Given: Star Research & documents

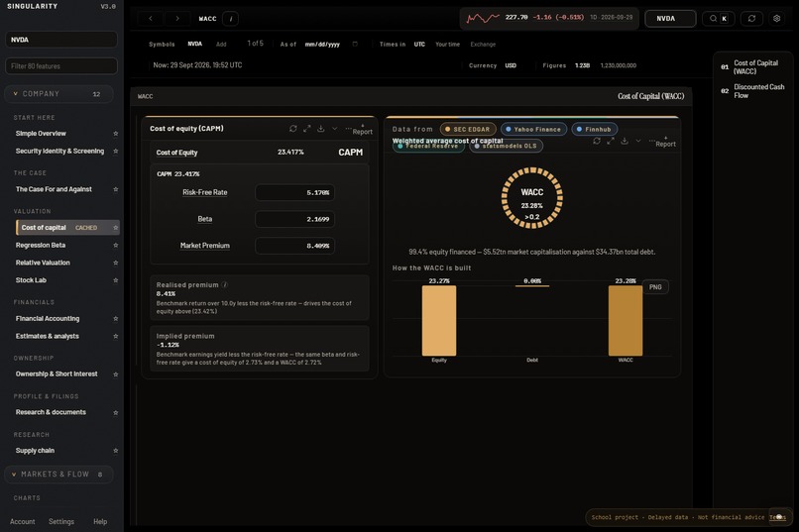Looking at the screenshot, I should pyautogui.click(x=116, y=412).
